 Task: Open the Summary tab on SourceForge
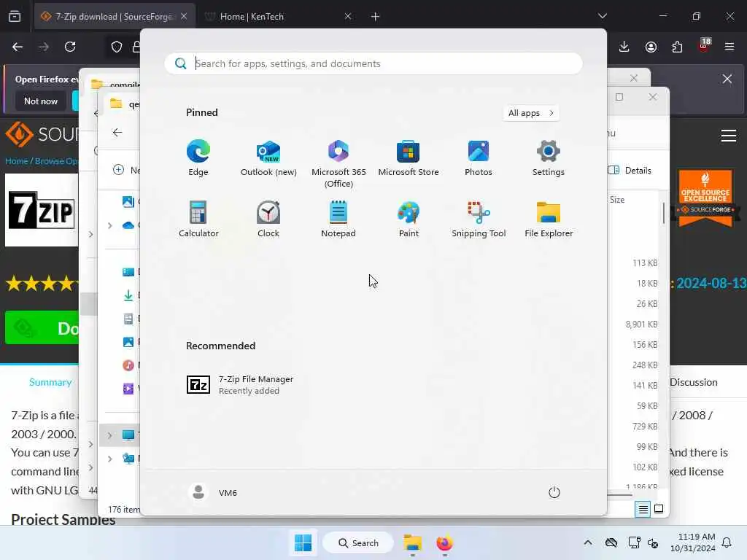50,382
